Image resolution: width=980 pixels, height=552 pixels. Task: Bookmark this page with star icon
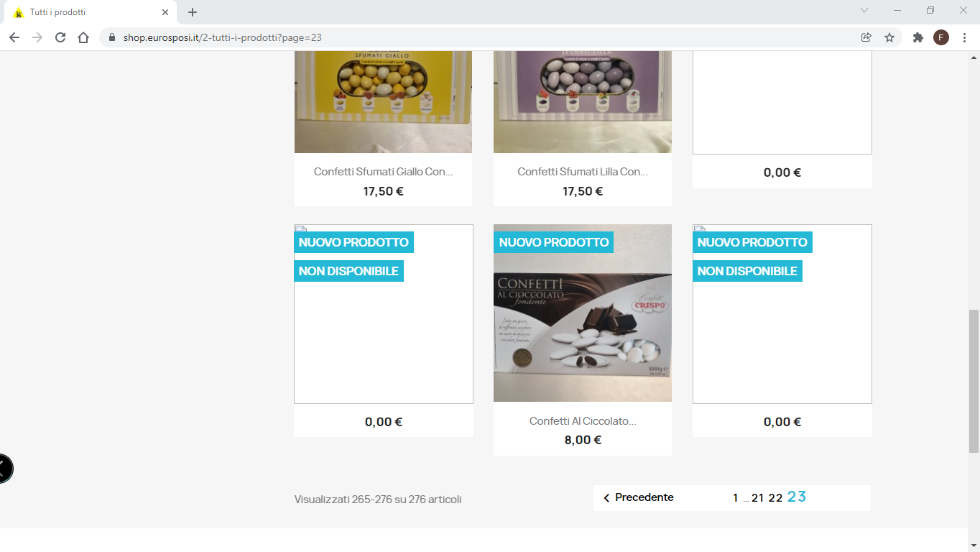889,37
